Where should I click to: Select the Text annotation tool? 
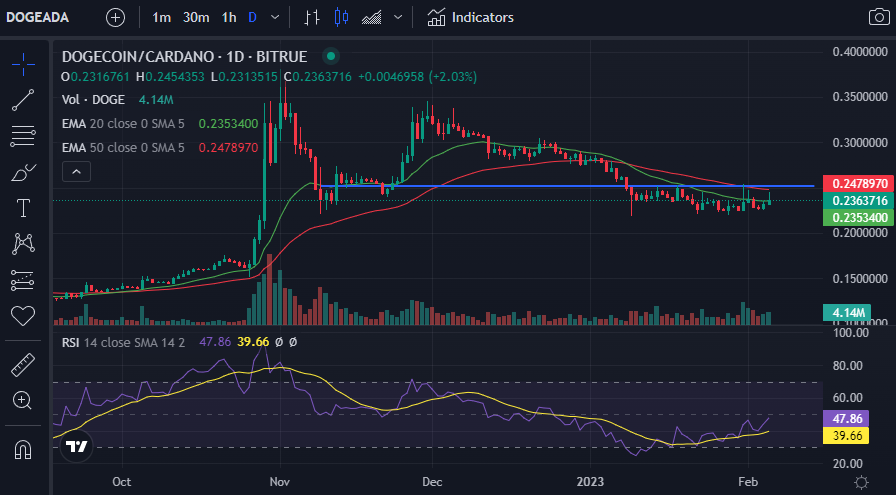23,208
